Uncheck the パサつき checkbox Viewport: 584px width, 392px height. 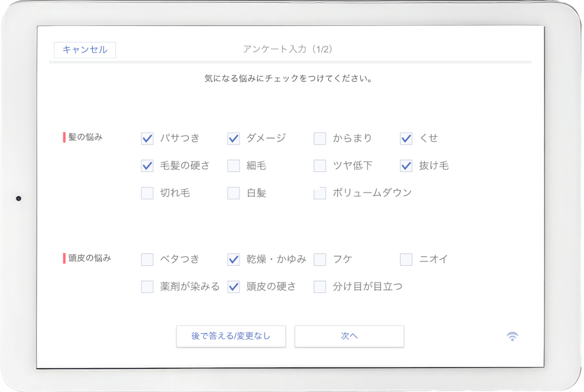pos(146,138)
